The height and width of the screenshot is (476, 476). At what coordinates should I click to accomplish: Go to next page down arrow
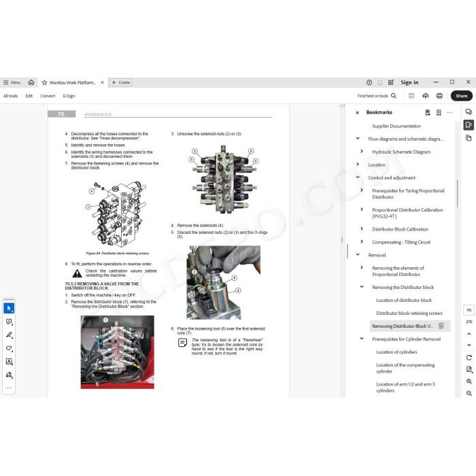[469, 345]
